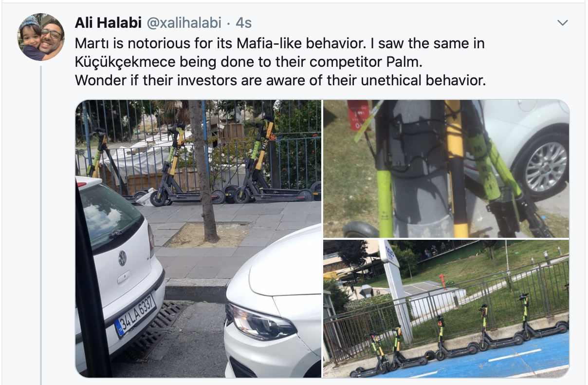The image size is (588, 385).
Task: Click the Volkswagen logo on the white car
Action: click(122, 258)
